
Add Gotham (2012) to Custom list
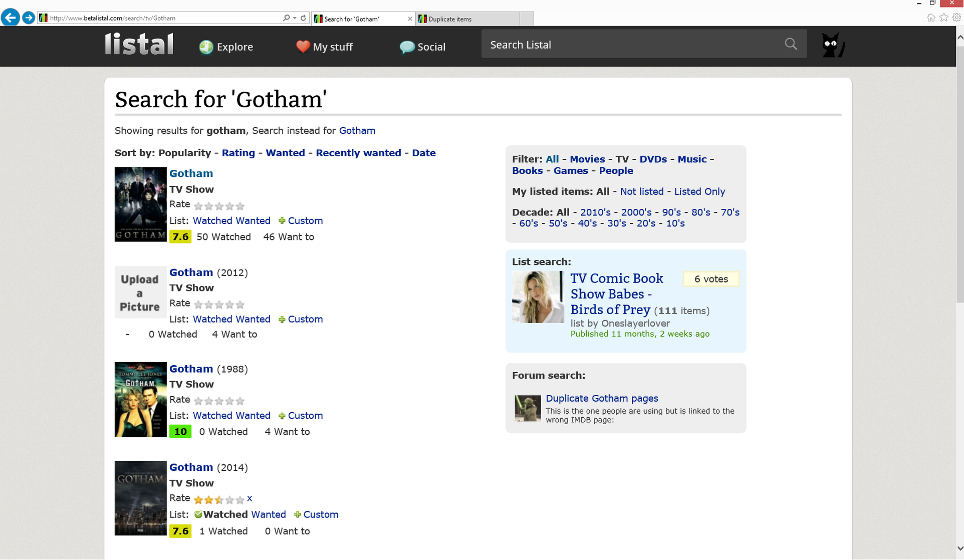point(301,319)
